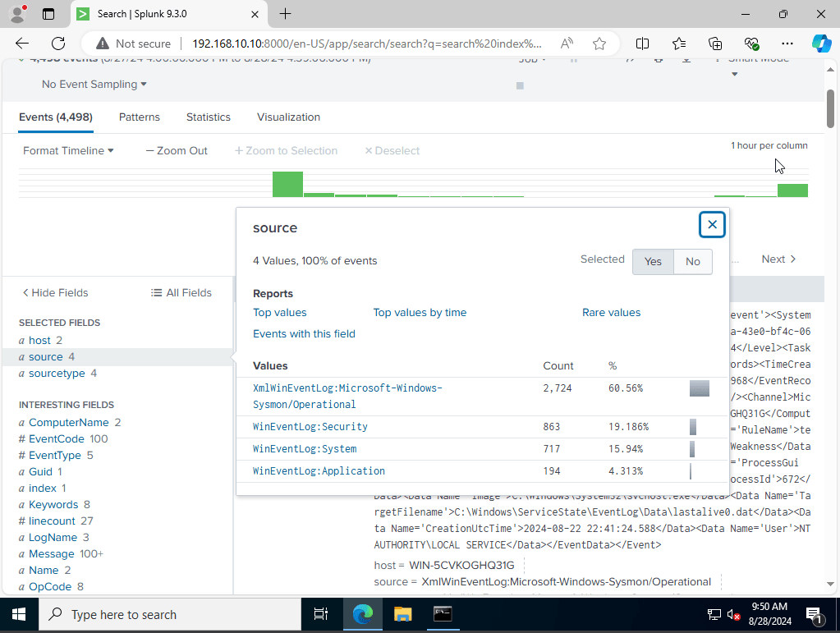Click the address bar URL

367,44
